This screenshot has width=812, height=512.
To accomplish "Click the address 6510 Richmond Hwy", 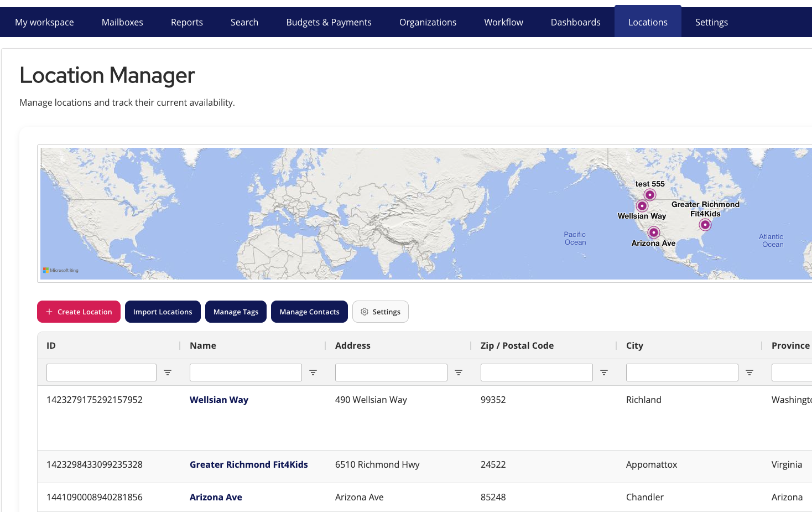I will pos(377,464).
